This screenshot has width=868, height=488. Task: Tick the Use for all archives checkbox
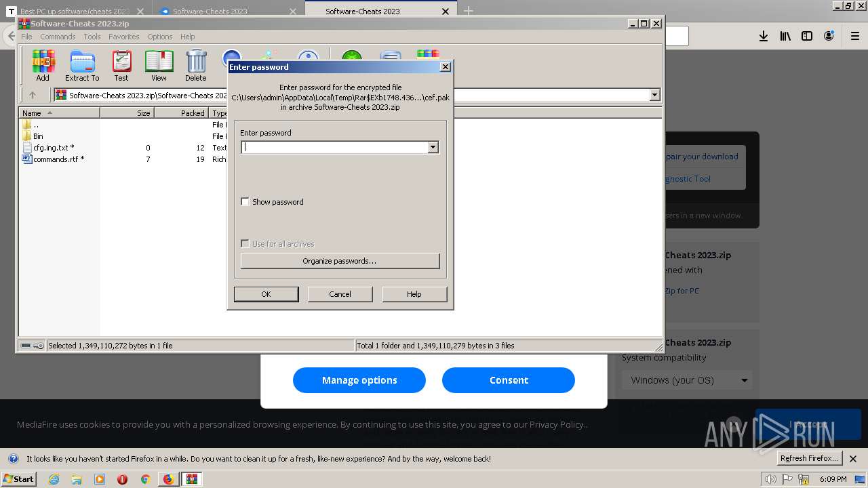click(x=245, y=244)
